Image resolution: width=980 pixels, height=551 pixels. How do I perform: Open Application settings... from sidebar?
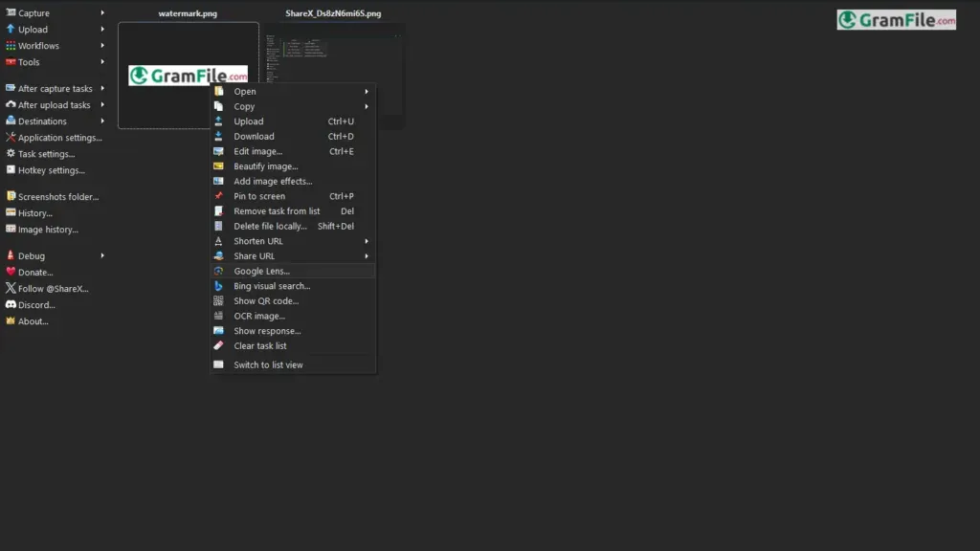tap(59, 138)
